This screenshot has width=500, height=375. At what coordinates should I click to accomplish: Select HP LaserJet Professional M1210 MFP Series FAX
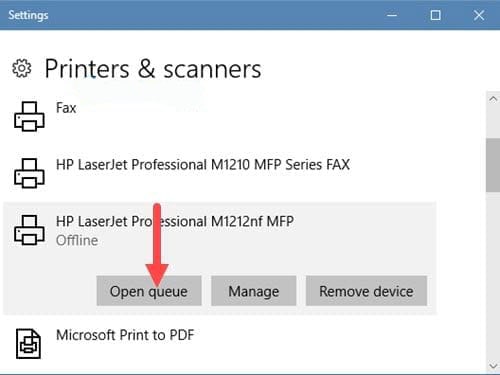click(220, 173)
